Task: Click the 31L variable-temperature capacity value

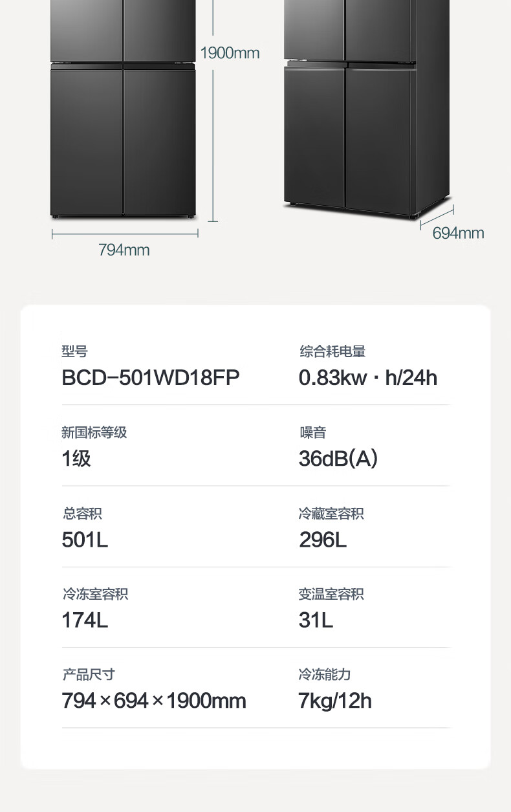Action: [316, 620]
